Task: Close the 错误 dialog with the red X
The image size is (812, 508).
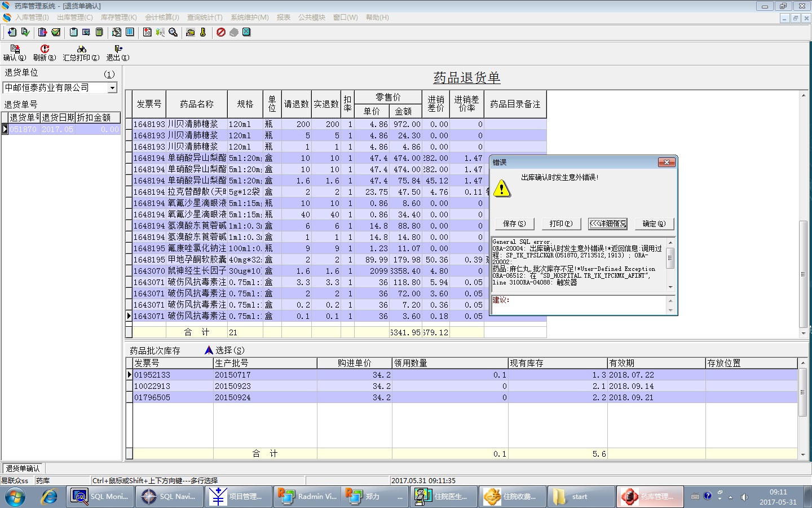Action: tap(667, 163)
